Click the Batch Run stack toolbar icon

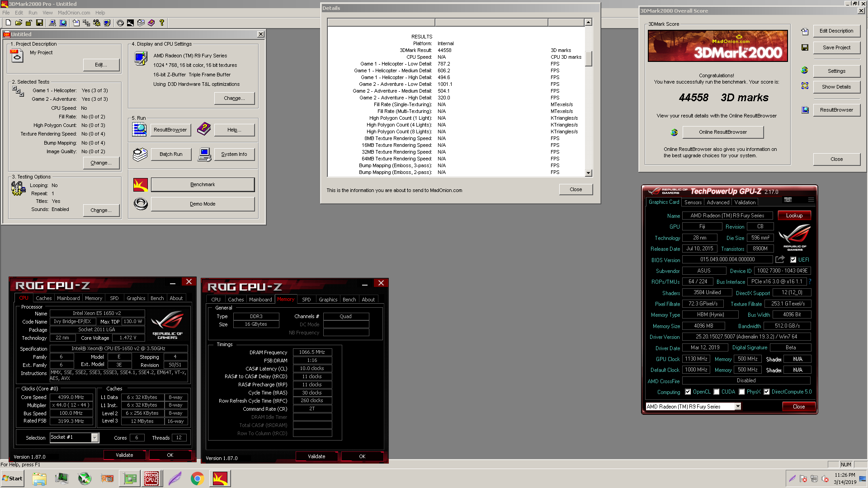[141, 23]
